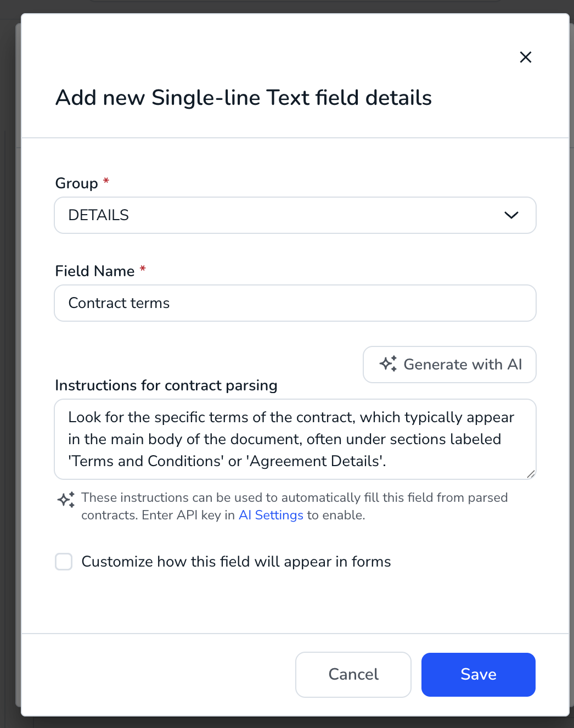Enable the Customize field appearance checkbox

(x=64, y=562)
